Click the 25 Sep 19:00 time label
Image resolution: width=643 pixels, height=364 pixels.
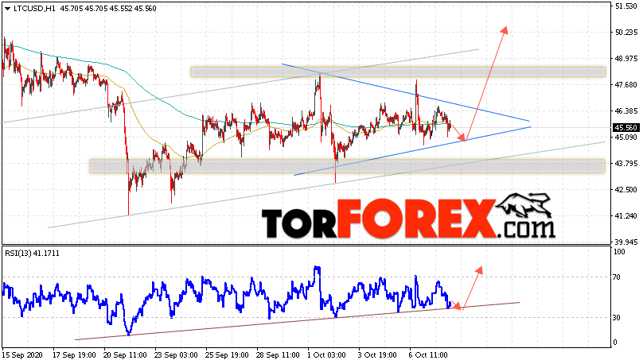227,355
